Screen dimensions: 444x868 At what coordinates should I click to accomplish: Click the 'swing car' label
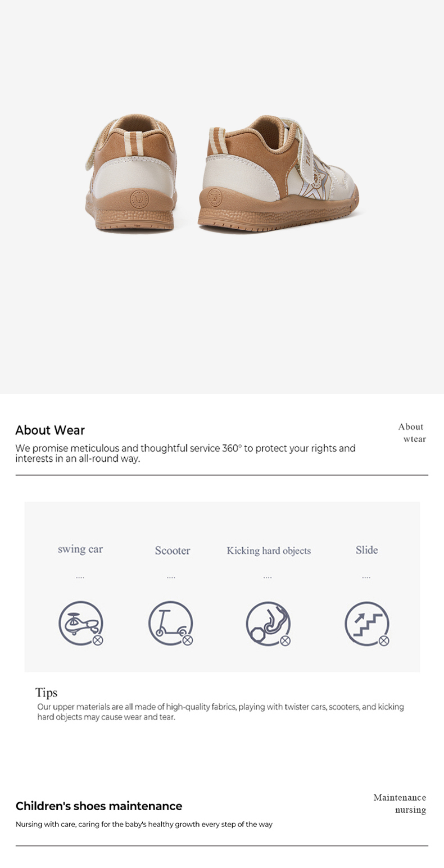pos(80,549)
